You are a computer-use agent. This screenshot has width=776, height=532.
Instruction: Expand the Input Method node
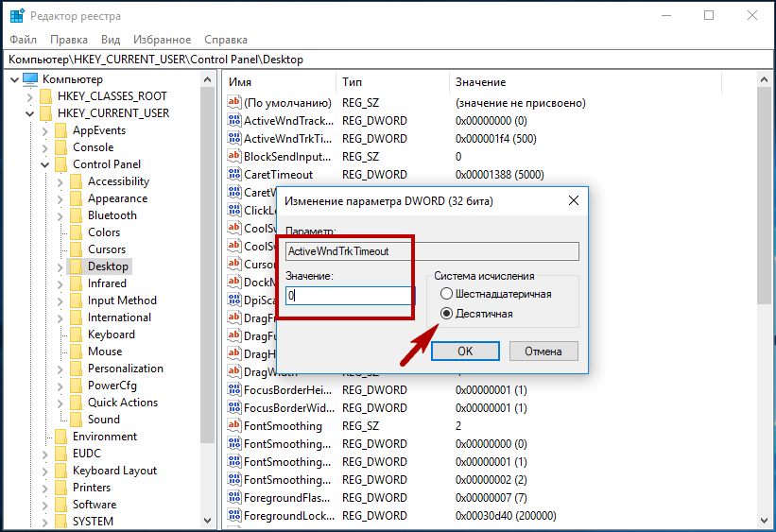[x=60, y=301]
